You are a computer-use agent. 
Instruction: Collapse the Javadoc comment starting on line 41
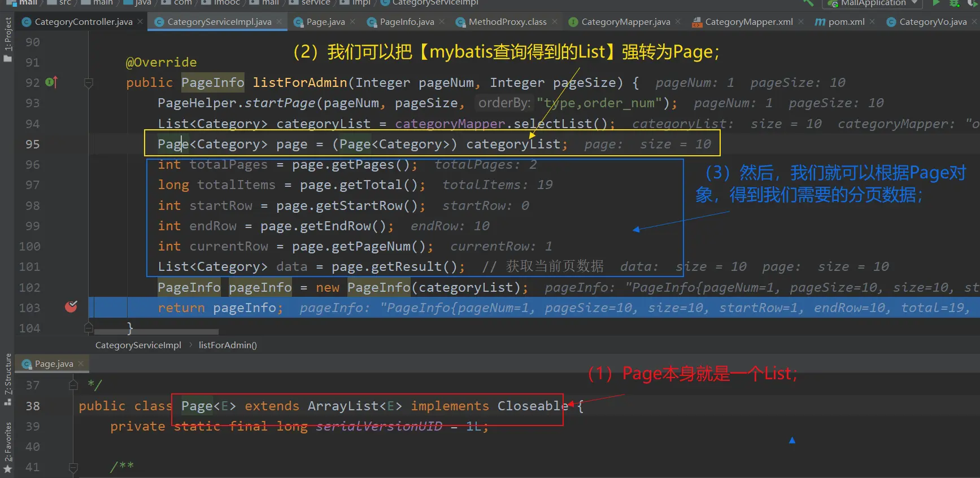click(x=73, y=467)
